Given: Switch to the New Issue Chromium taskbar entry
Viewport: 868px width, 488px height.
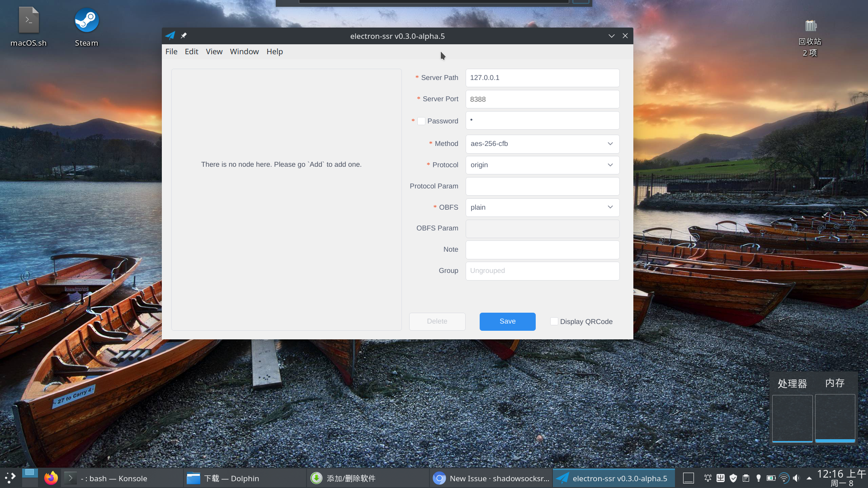Looking at the screenshot, I should (491, 478).
